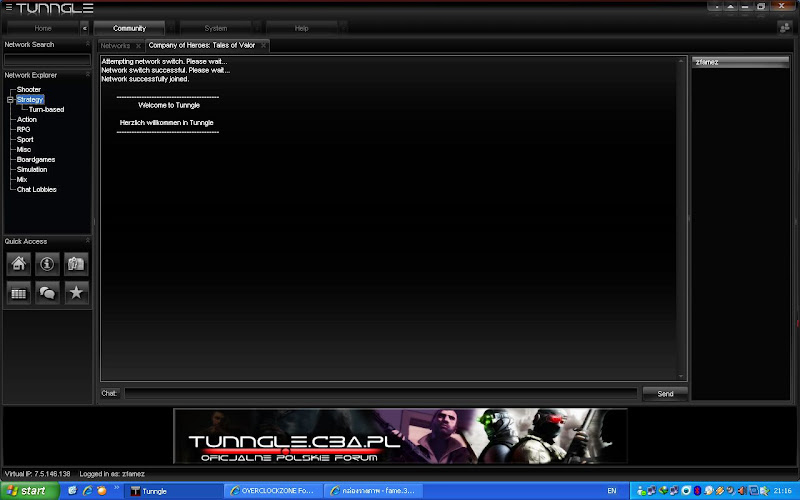Select Shooter category
The width and height of the screenshot is (800, 500).
pyautogui.click(x=29, y=89)
